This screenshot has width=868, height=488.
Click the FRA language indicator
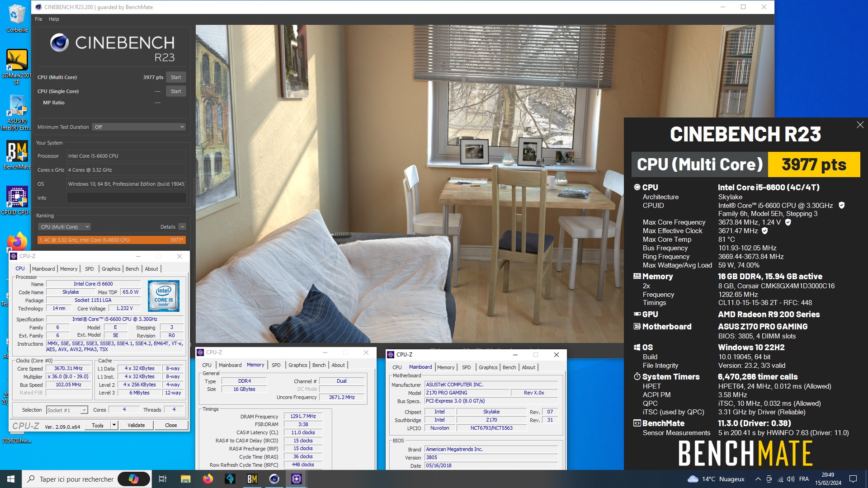804,479
